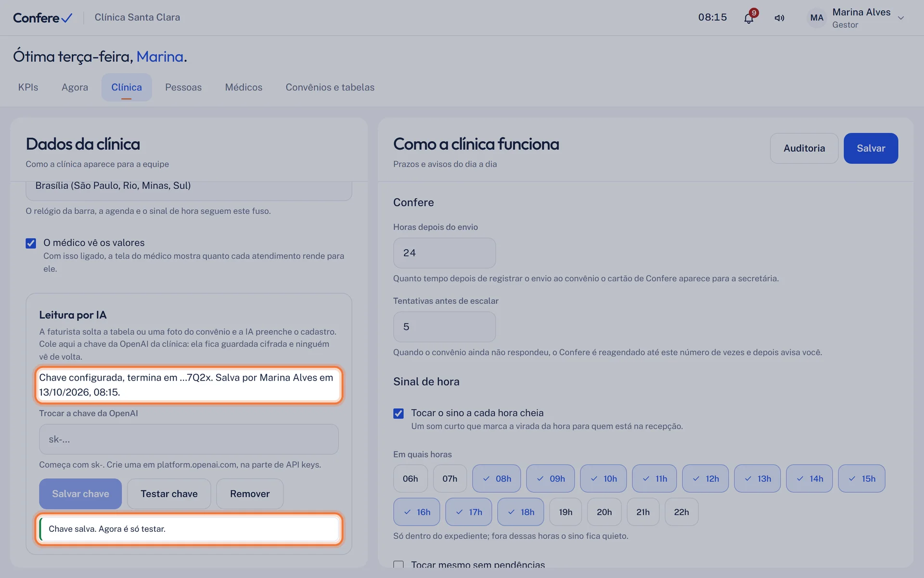Open the Auditoria button
This screenshot has height=578, width=924.
point(804,148)
